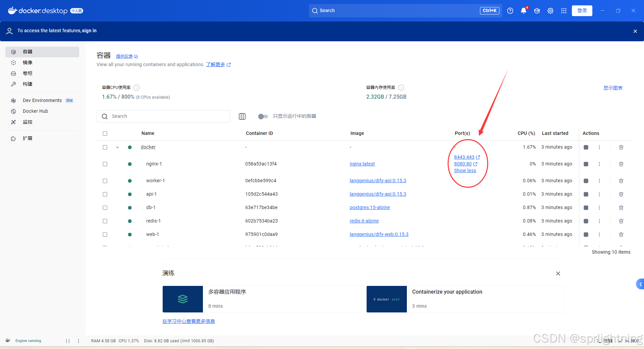The height and width of the screenshot is (349, 644).
Task: Open the column chooser icon
Action: 242,116
